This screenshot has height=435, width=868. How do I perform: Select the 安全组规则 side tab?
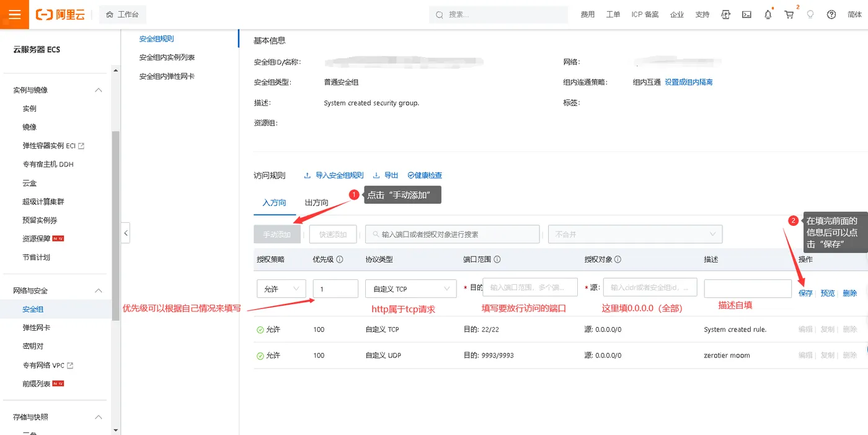click(156, 38)
